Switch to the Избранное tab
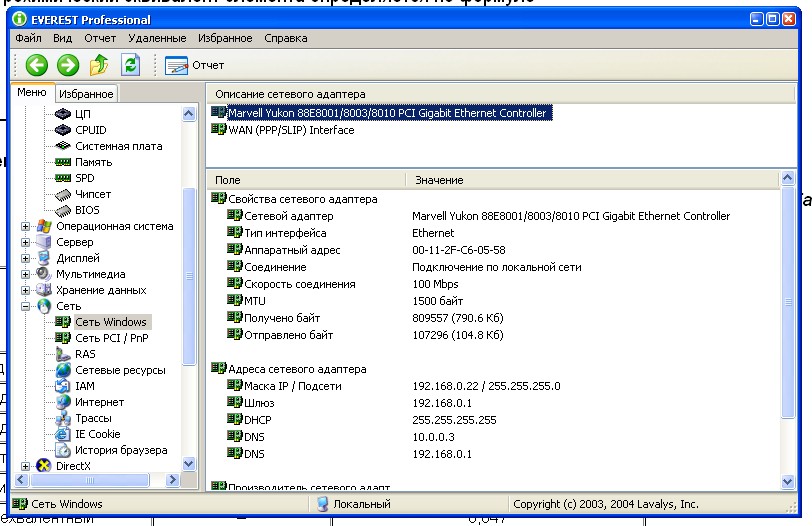This screenshot has width=812, height=526. coord(86,94)
